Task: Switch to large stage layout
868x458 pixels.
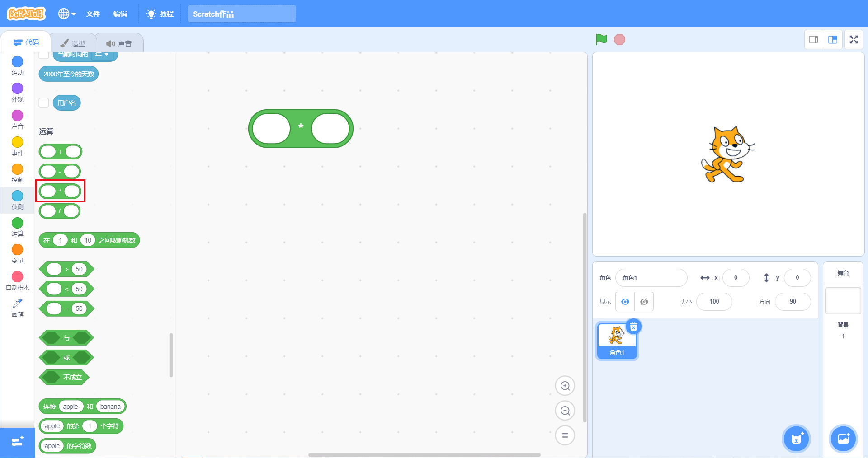Action: pyautogui.click(x=833, y=40)
